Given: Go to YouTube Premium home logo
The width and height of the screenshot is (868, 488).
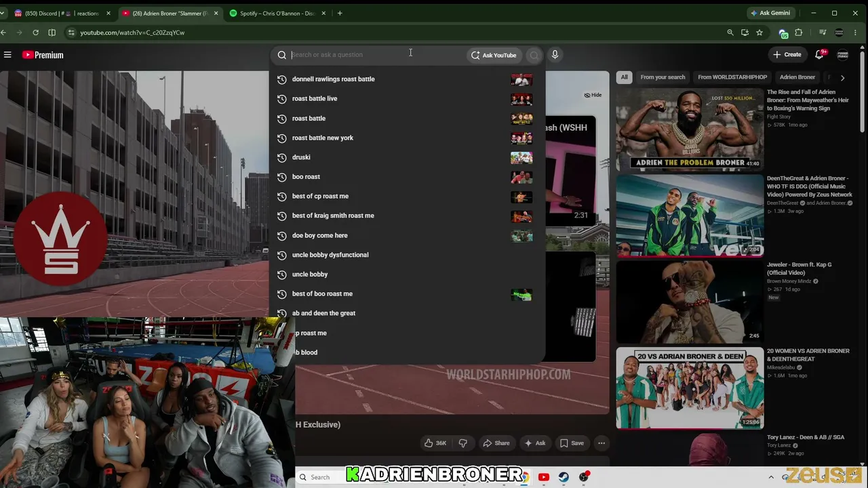Looking at the screenshot, I should [43, 55].
